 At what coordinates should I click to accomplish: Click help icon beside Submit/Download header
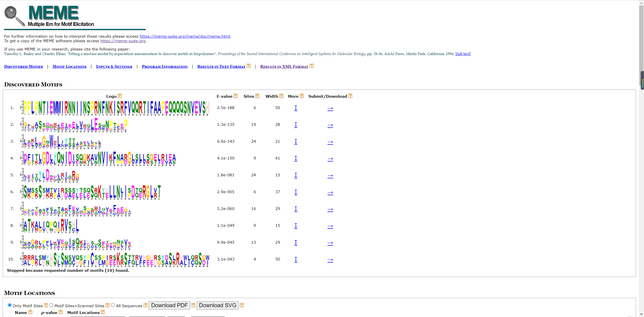pyautogui.click(x=350, y=96)
